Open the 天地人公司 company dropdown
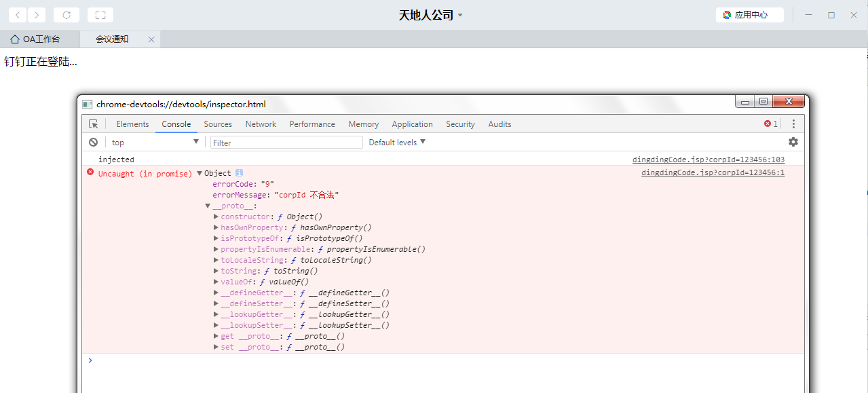 click(x=431, y=15)
